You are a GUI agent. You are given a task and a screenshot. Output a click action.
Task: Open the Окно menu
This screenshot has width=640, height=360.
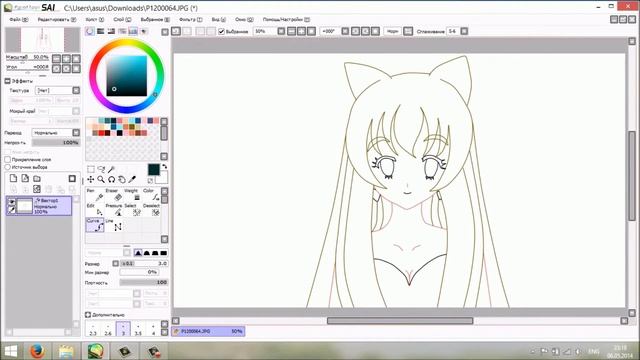[x=244, y=19]
